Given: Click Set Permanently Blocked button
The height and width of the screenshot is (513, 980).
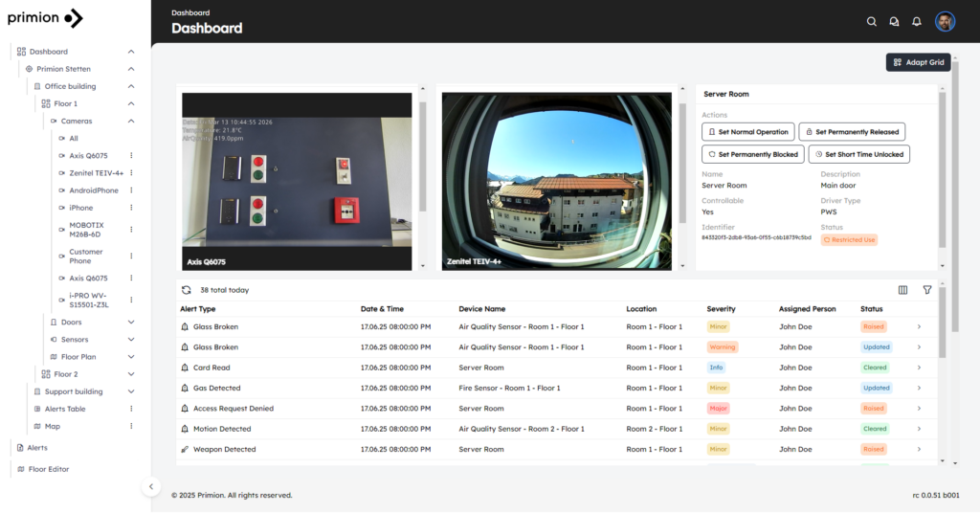Looking at the screenshot, I should tap(752, 154).
